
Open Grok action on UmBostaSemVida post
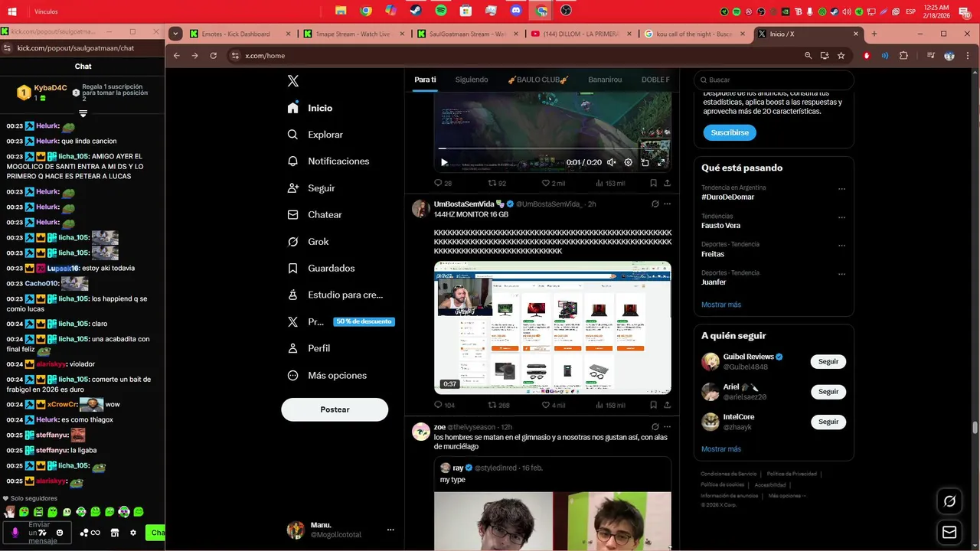(655, 204)
